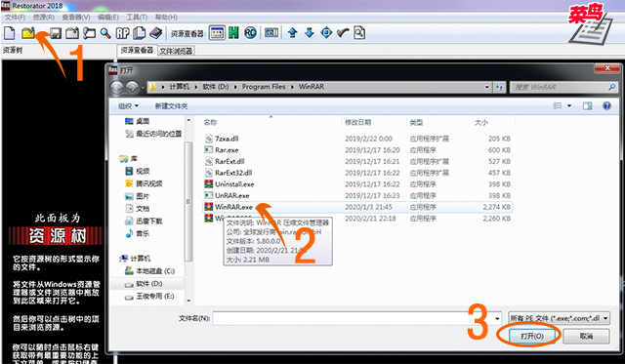Click the dialog Forward navigation button

pos(133,87)
